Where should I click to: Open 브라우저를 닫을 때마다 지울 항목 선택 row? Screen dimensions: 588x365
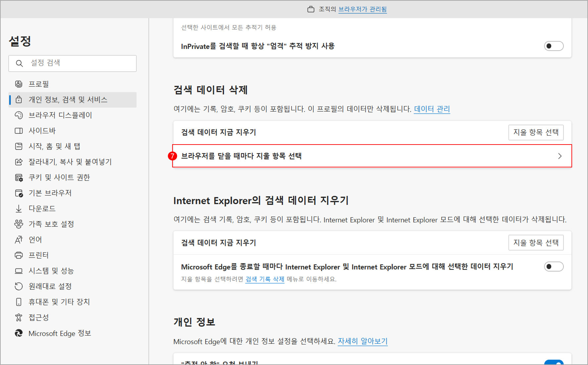pos(364,156)
